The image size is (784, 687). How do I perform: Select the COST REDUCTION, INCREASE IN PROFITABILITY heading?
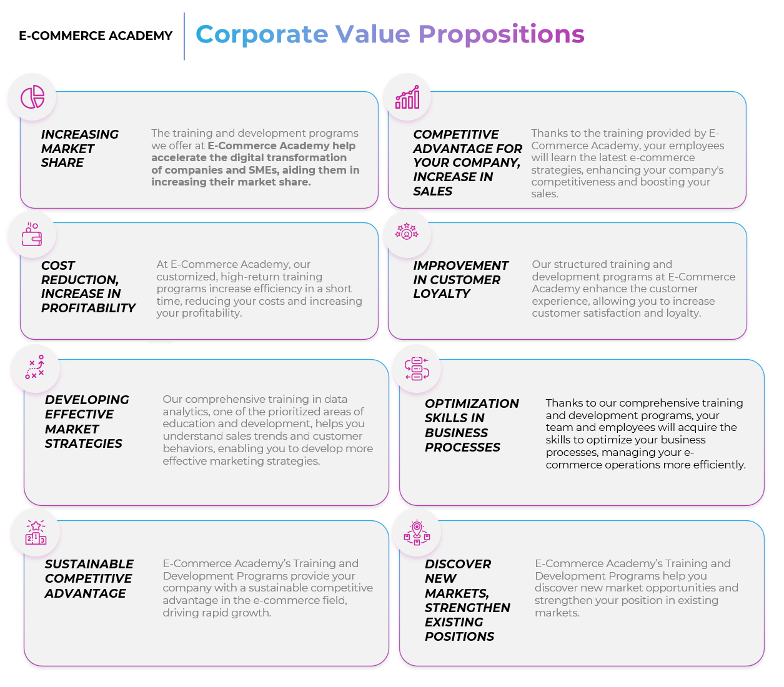click(88, 287)
